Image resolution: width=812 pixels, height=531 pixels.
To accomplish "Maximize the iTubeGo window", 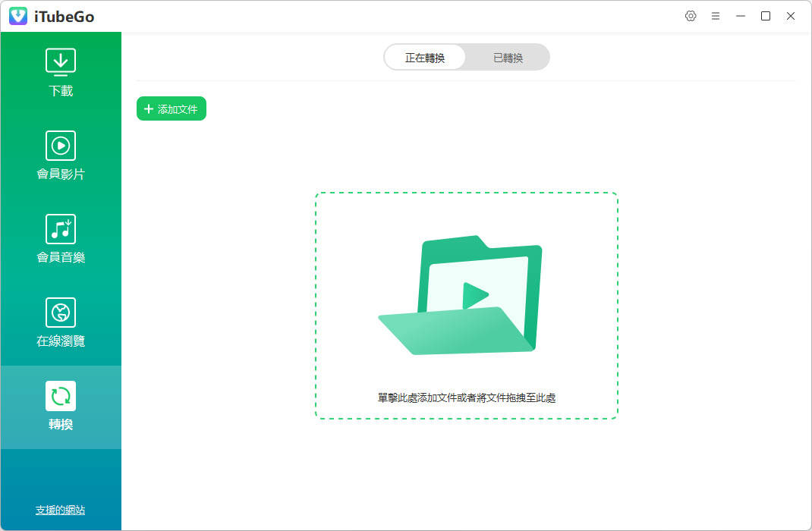I will pyautogui.click(x=766, y=16).
